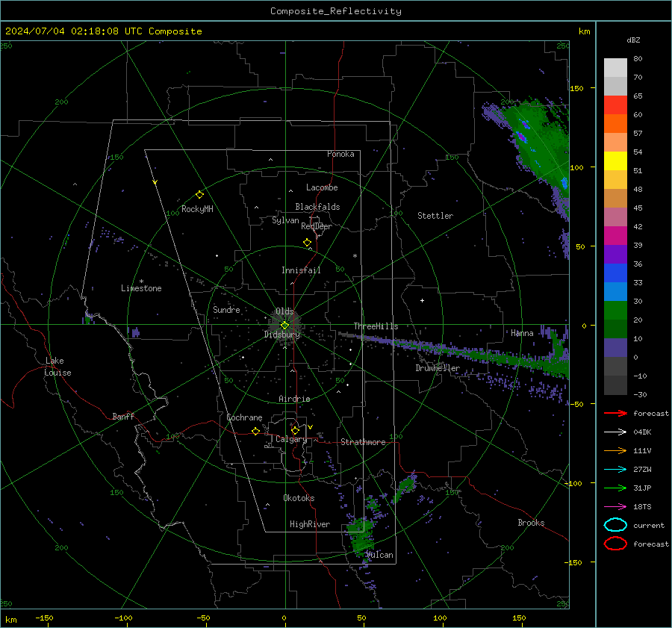Select the light gray 70-80 dBZ swatch
This screenshot has height=628, width=672.
click(615, 67)
